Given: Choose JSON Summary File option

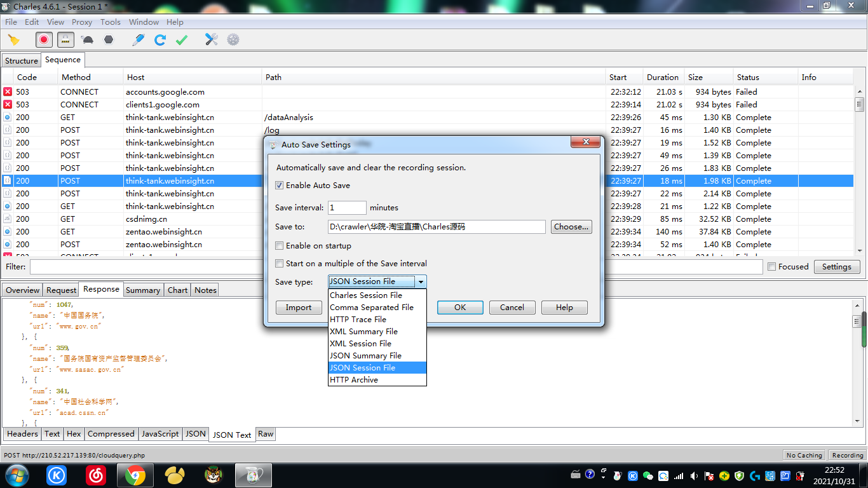Looking at the screenshot, I should tap(377, 356).
